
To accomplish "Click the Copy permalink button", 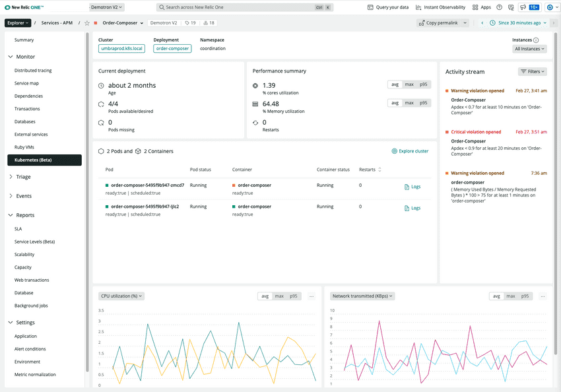I will point(443,23).
